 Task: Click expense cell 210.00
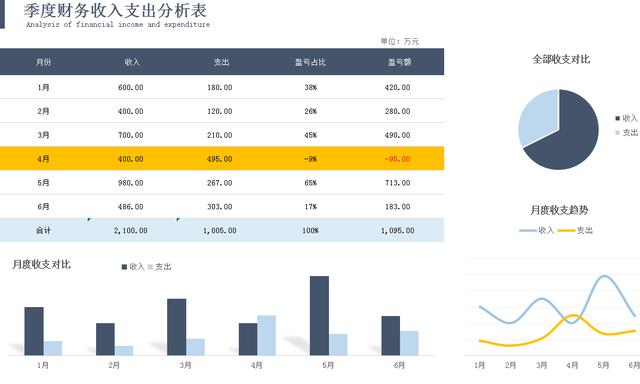pyautogui.click(x=220, y=135)
